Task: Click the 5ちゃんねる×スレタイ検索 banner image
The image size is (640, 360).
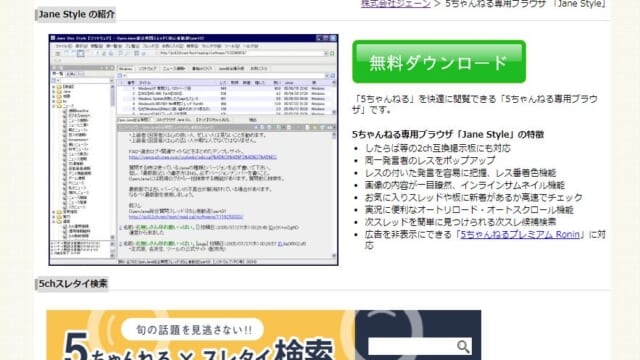Action: (x=264, y=335)
